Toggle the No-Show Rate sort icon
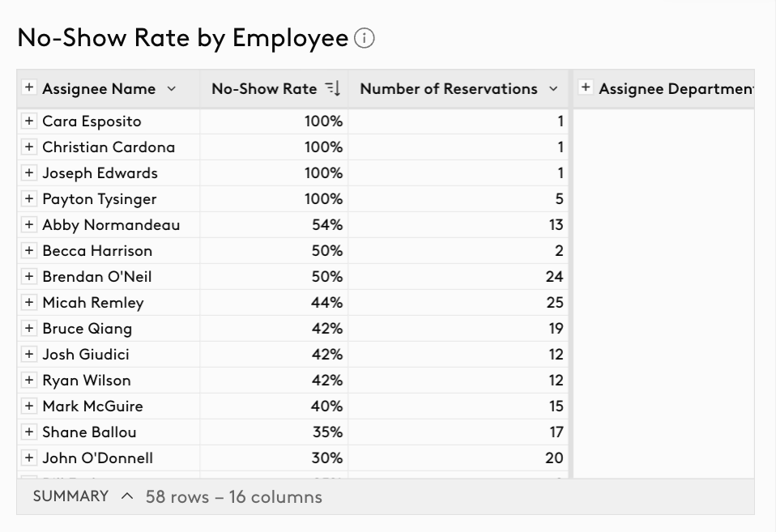Viewport: 776px width, 532px height. pos(333,88)
